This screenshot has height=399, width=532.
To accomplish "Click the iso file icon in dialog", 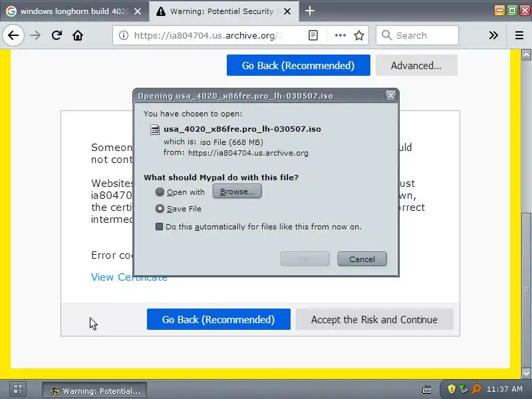I will coord(155,129).
